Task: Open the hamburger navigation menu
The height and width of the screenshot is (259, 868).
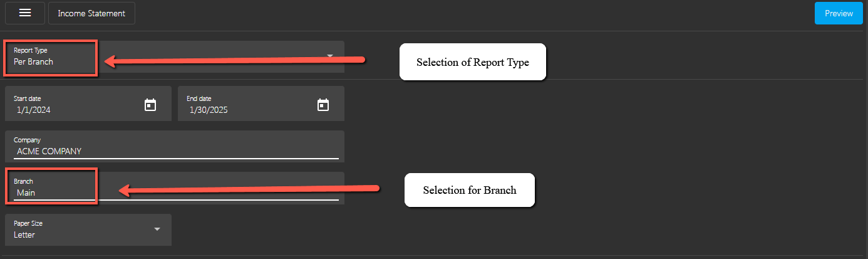Action: [x=25, y=13]
